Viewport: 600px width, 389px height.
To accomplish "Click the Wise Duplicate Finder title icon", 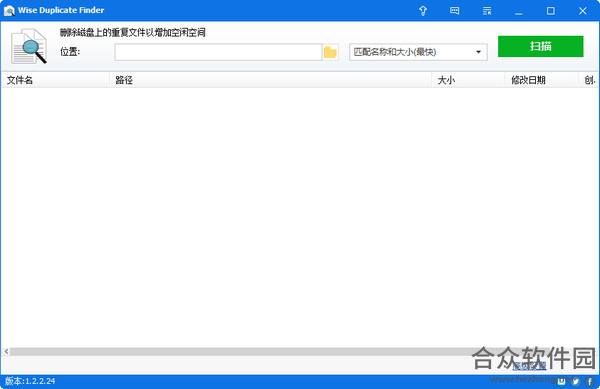I will coord(9,10).
